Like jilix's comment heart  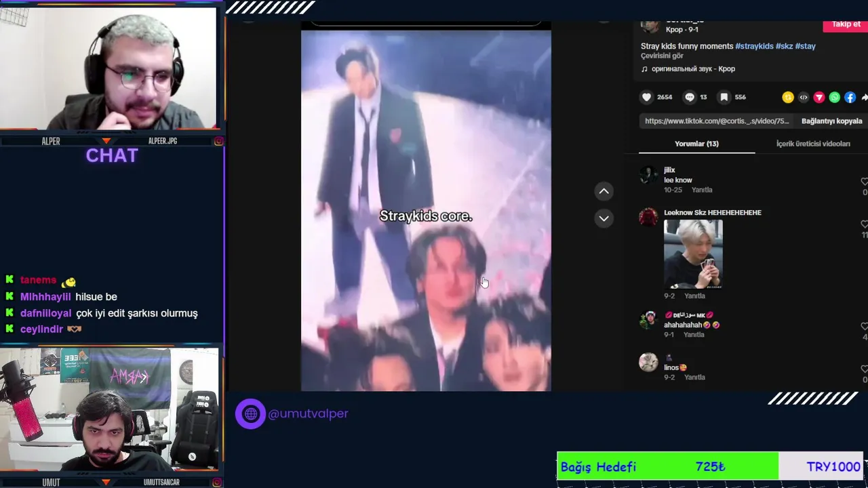pyautogui.click(x=864, y=182)
